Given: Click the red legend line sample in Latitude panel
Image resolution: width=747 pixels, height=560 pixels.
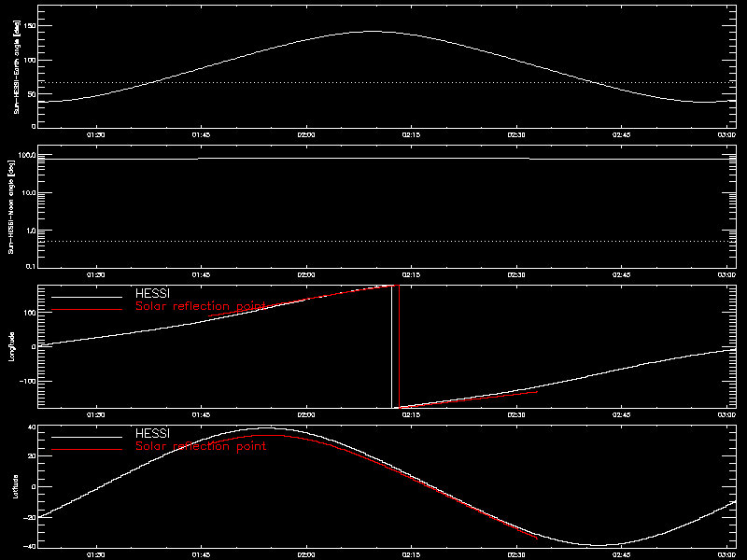Looking at the screenshot, I should [87, 450].
